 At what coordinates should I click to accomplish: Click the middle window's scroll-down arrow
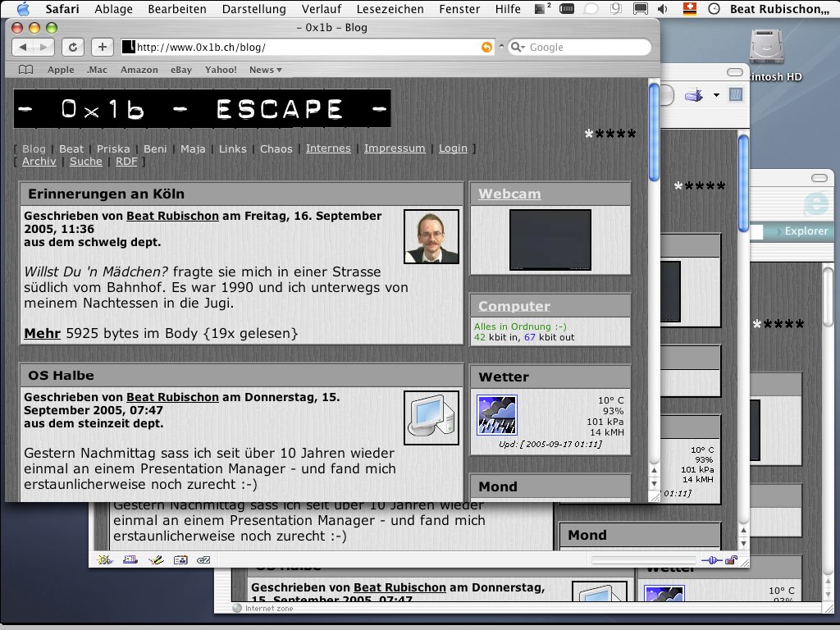743,544
